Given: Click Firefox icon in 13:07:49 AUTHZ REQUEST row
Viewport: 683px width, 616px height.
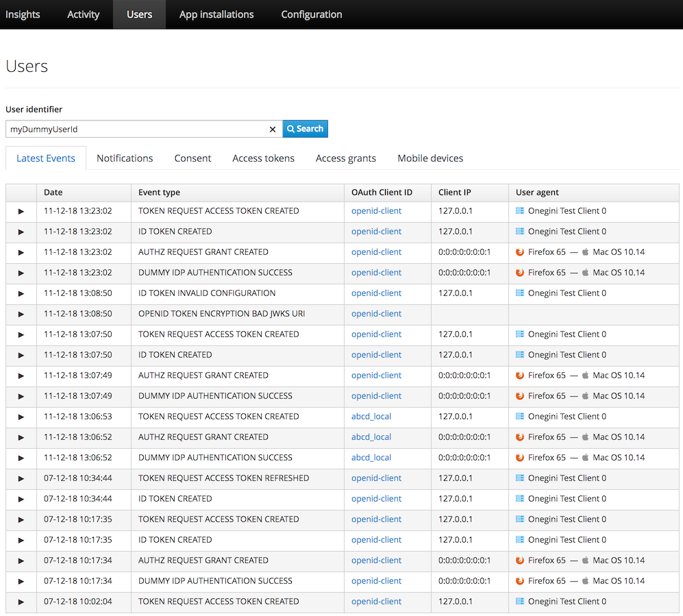Looking at the screenshot, I should (x=520, y=375).
